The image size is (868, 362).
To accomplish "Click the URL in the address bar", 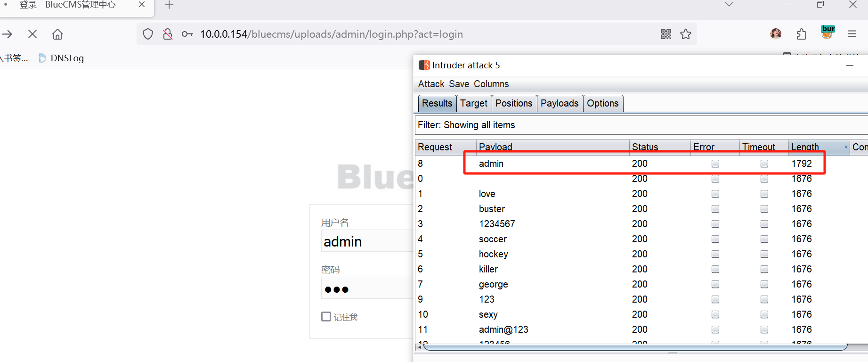I will click(332, 34).
